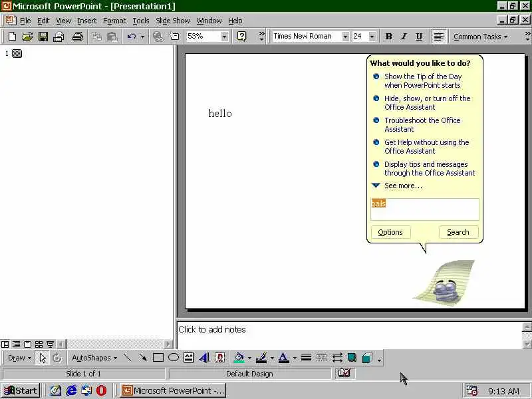The height and width of the screenshot is (399, 532).
Task: Click the Arrow Style icon
Action: pyautogui.click(x=337, y=357)
